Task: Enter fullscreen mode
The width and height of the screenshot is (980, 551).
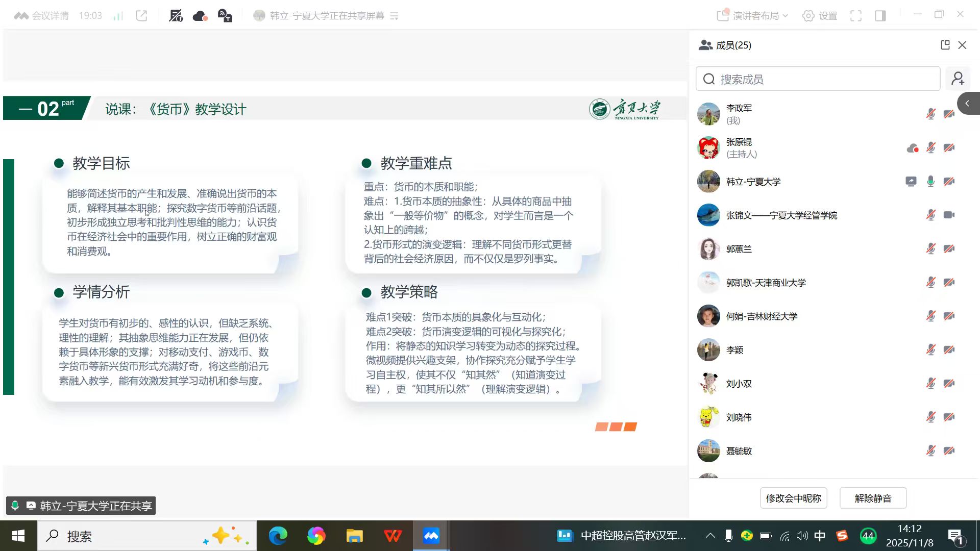Action: 856,16
